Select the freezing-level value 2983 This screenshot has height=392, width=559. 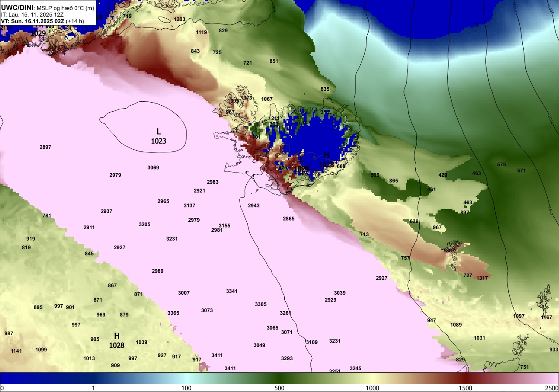pos(213,182)
